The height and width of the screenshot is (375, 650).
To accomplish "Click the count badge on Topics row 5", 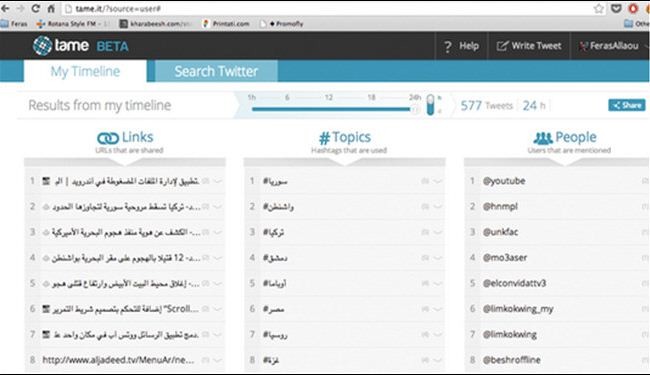I will pos(425,283).
